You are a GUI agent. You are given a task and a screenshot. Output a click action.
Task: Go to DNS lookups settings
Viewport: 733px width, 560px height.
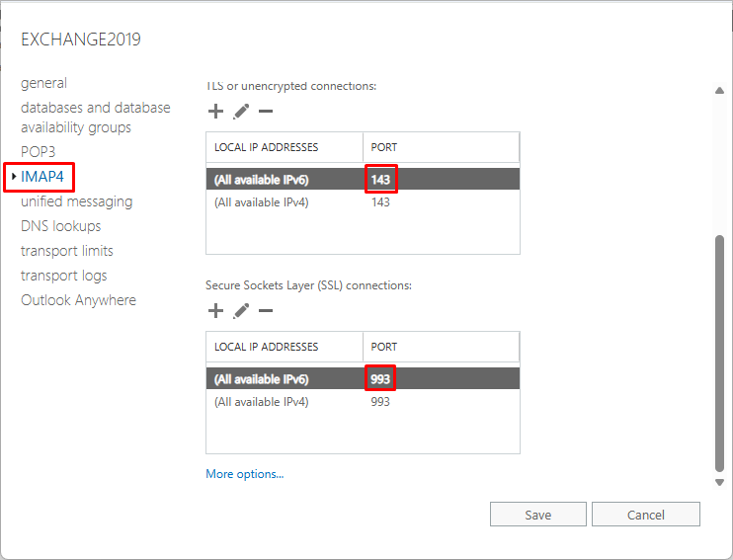tap(61, 226)
